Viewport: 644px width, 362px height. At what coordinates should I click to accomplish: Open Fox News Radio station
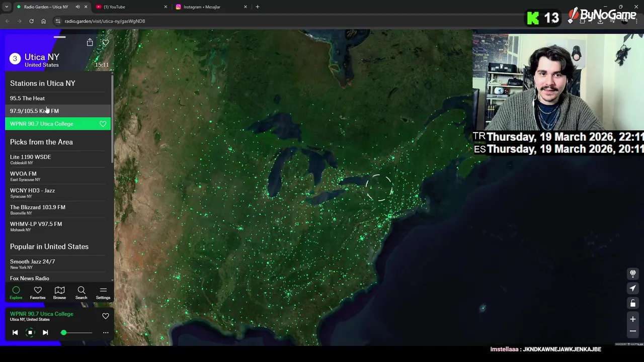(58, 278)
